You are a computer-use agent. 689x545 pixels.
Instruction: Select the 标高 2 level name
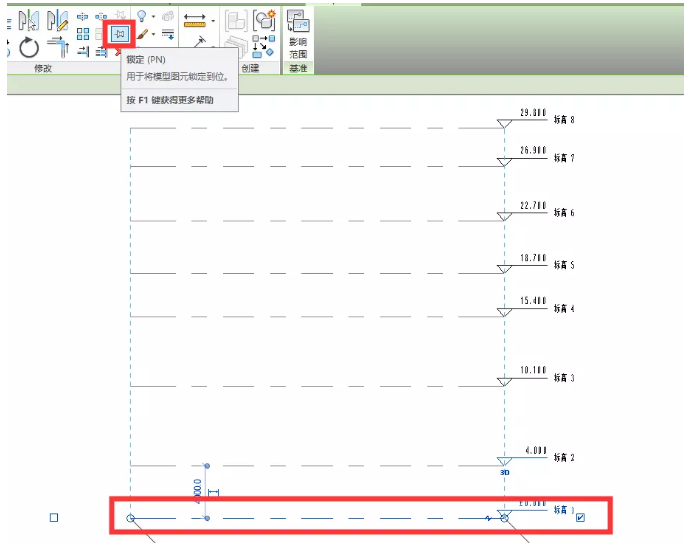pyautogui.click(x=564, y=458)
